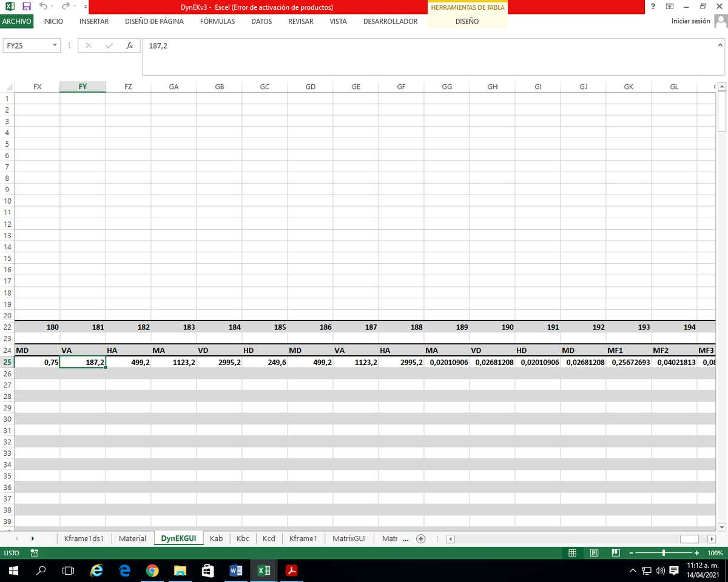Click sheet tab scroll left arrow
The image size is (728, 582).
16,538
